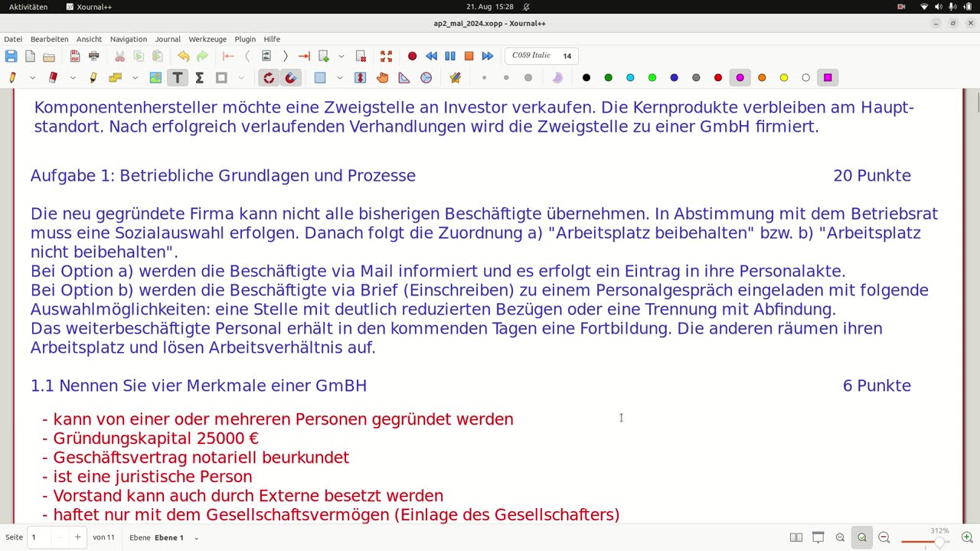Toggle grid snapping magnet icon

[291, 77]
